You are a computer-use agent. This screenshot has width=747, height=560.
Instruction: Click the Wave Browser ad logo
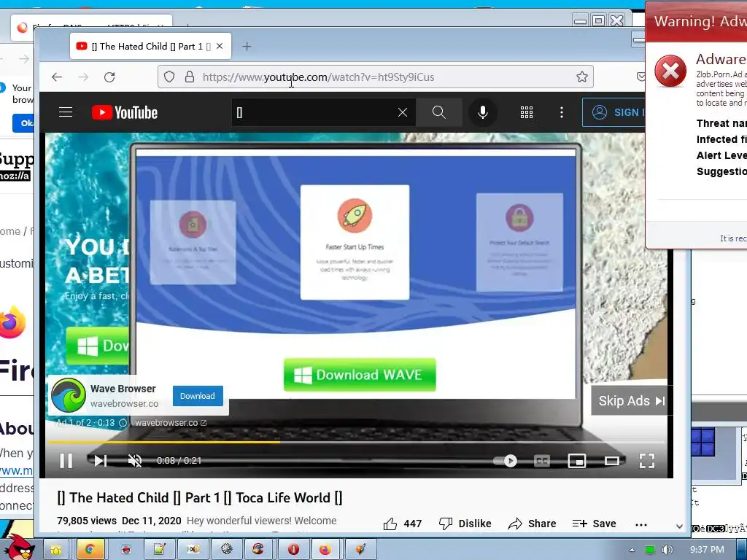coord(69,395)
